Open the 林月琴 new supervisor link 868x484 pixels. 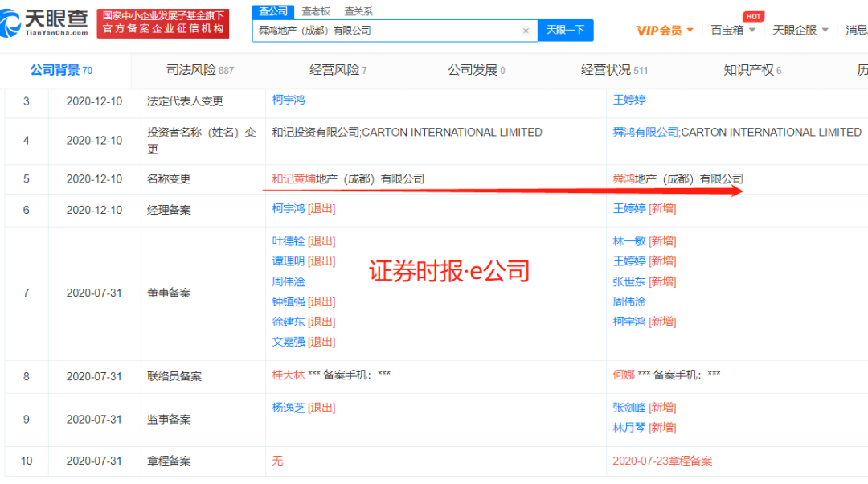(629, 428)
